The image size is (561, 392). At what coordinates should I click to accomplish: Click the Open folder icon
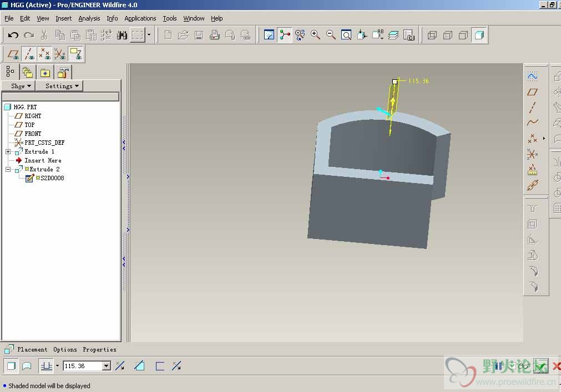coord(183,35)
